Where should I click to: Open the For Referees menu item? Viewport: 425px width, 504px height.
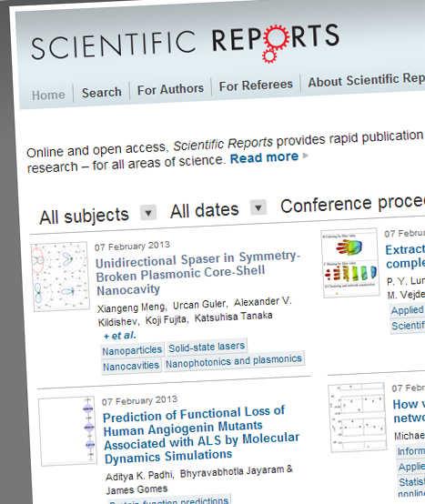click(256, 86)
